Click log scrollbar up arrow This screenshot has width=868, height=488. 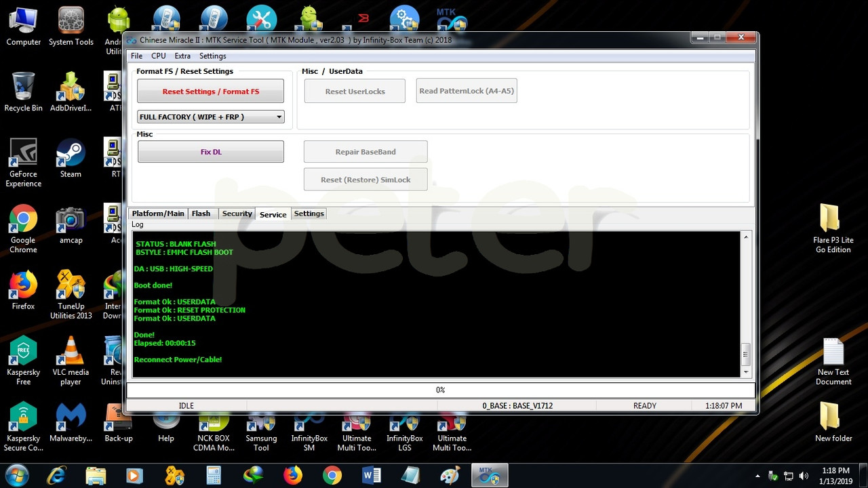point(746,237)
